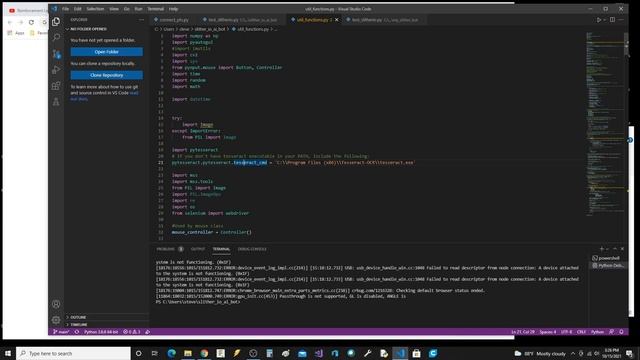Viewport: 640px width, 360px height.
Task: Collapse the No Folder Opened section
Action: (107, 29)
